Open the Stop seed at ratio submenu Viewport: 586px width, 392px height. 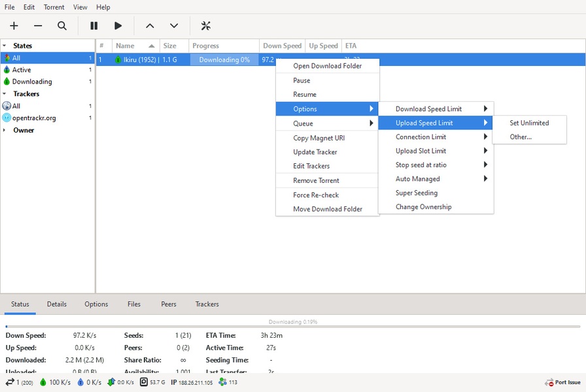[436, 165]
